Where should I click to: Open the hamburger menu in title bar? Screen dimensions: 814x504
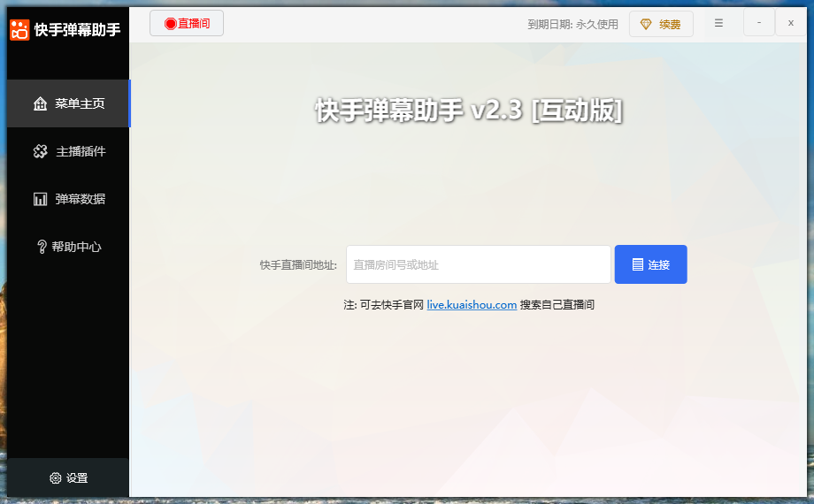pos(718,23)
